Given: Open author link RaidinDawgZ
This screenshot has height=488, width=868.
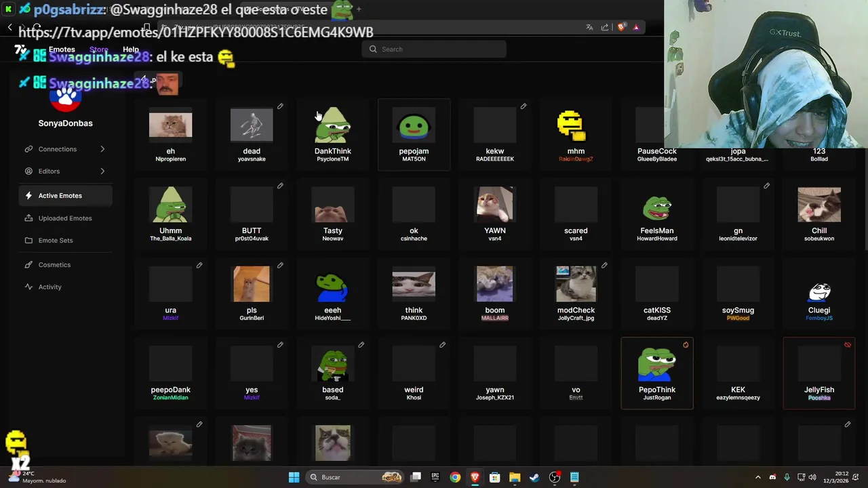Looking at the screenshot, I should (576, 159).
